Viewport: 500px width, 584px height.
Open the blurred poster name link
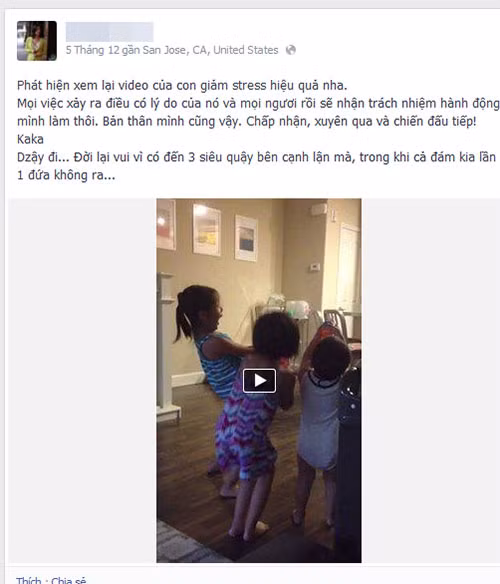(x=109, y=32)
